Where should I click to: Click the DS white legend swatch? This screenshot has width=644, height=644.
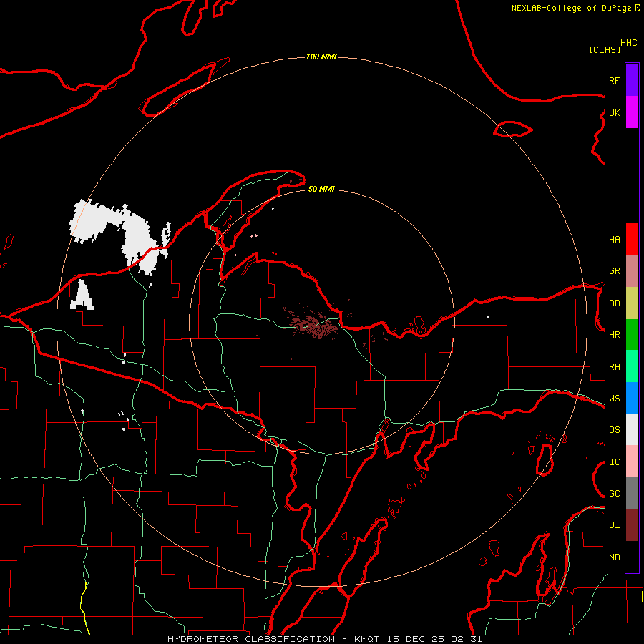632,429
